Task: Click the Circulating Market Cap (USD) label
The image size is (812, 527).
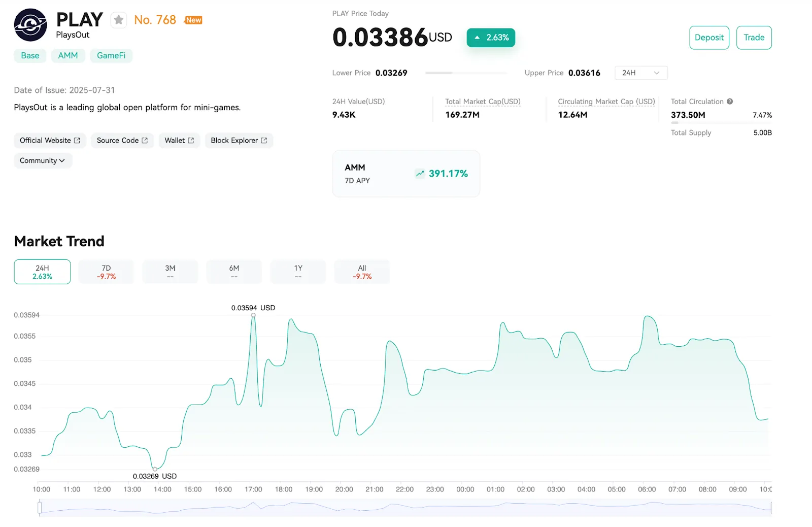Action: [606, 102]
